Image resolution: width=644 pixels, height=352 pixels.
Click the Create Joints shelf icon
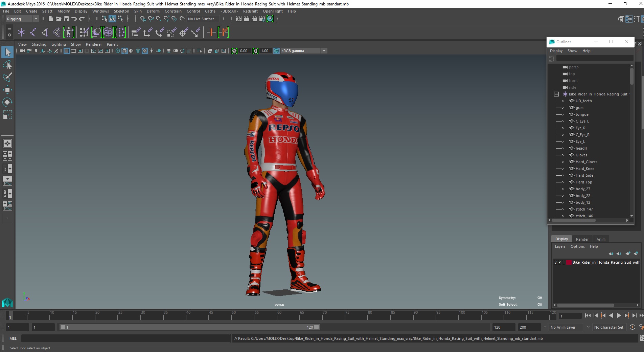click(33, 32)
